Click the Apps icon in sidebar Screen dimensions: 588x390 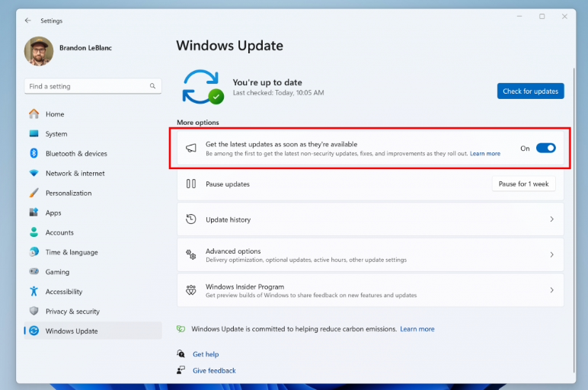click(34, 213)
